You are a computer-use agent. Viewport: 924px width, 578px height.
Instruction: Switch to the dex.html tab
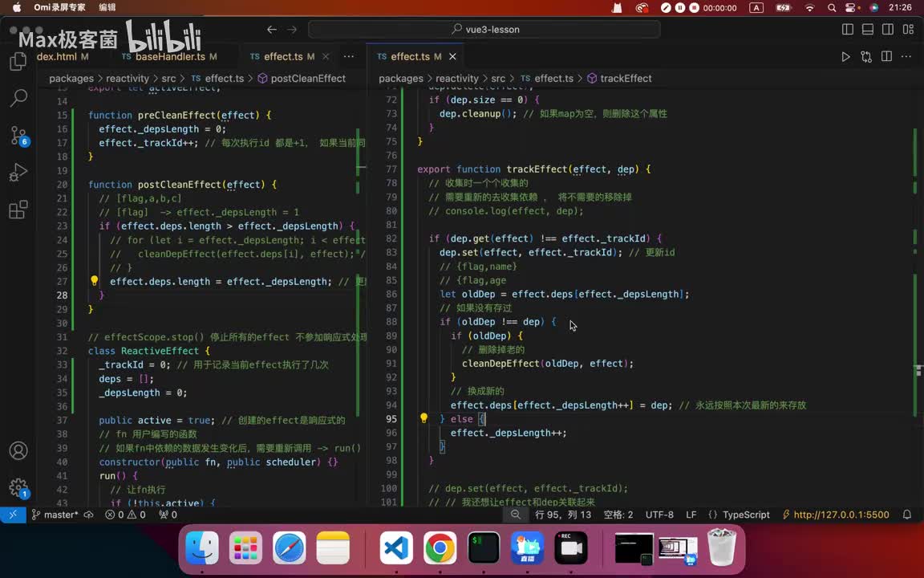pyautogui.click(x=63, y=57)
